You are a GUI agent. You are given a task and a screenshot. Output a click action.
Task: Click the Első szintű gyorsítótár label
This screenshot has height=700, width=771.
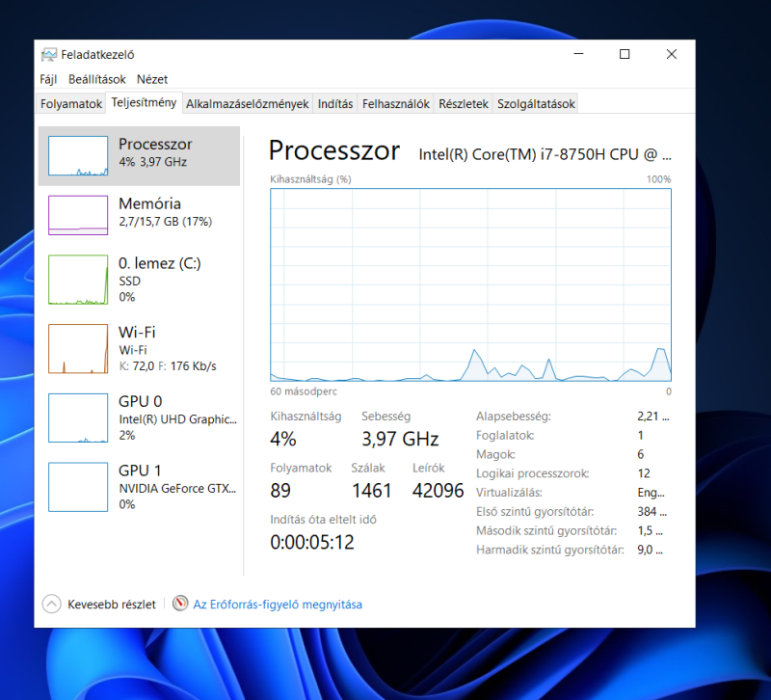tap(535, 512)
